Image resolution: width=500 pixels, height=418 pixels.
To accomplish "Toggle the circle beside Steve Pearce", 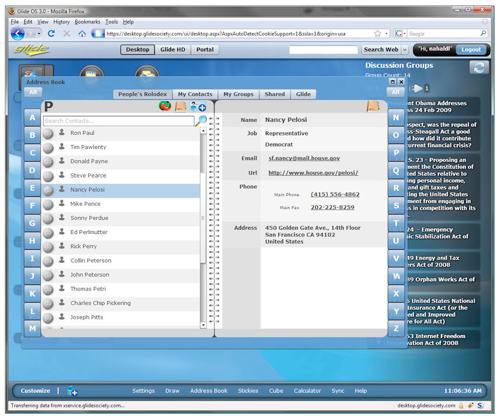I will [48, 176].
